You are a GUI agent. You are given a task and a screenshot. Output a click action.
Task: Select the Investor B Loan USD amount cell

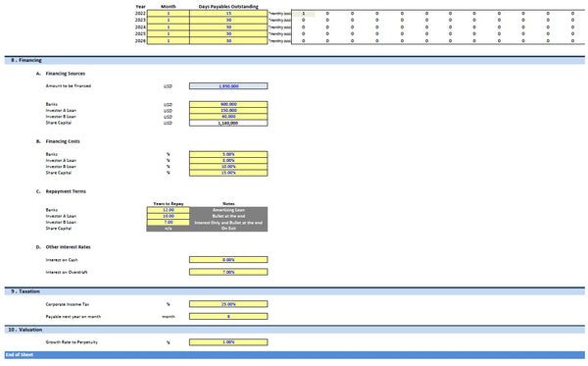point(228,117)
